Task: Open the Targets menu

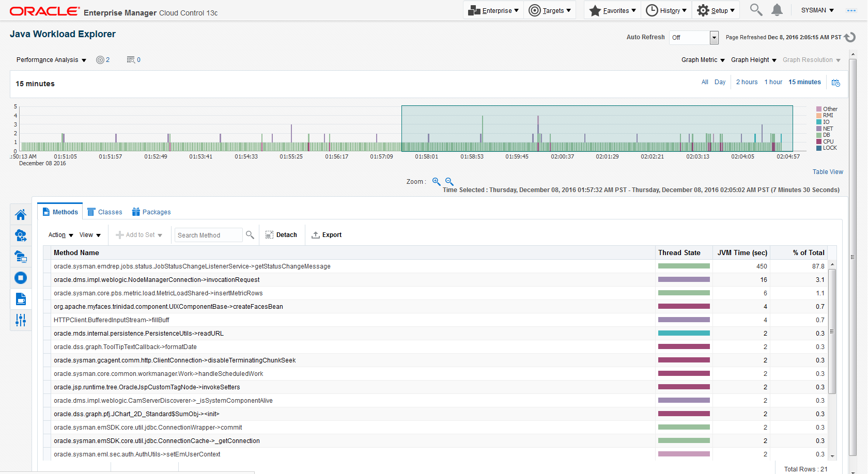Action: coord(550,10)
